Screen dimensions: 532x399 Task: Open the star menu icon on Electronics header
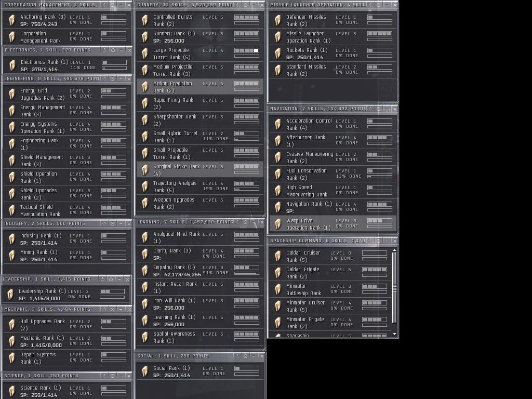coord(105,50)
